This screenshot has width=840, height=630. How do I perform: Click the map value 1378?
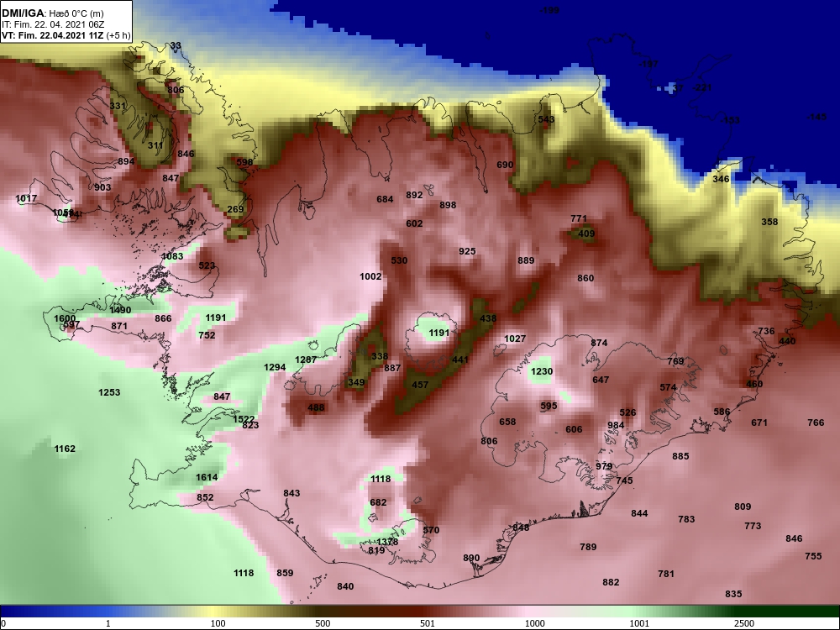click(387, 542)
